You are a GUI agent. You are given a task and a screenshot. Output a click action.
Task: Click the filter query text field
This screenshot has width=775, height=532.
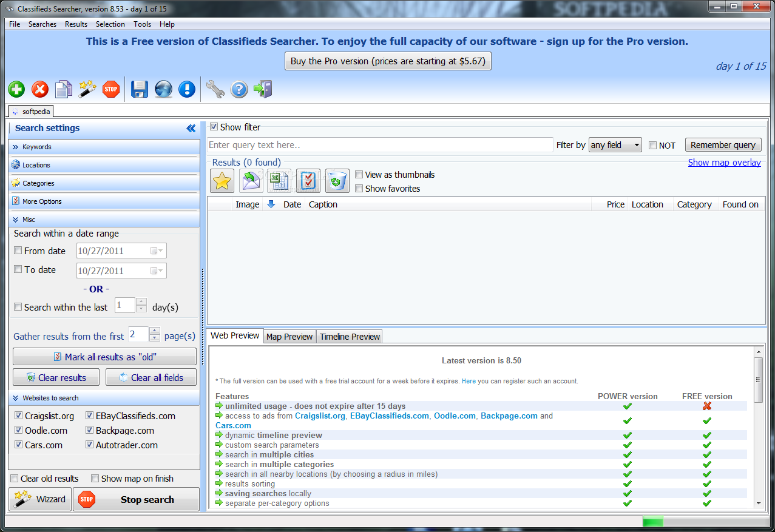(x=380, y=145)
